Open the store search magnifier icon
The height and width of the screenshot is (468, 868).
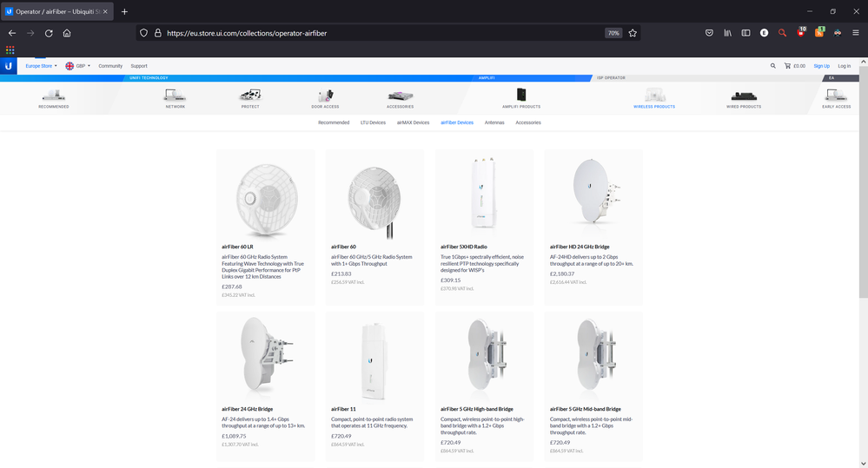pos(772,66)
